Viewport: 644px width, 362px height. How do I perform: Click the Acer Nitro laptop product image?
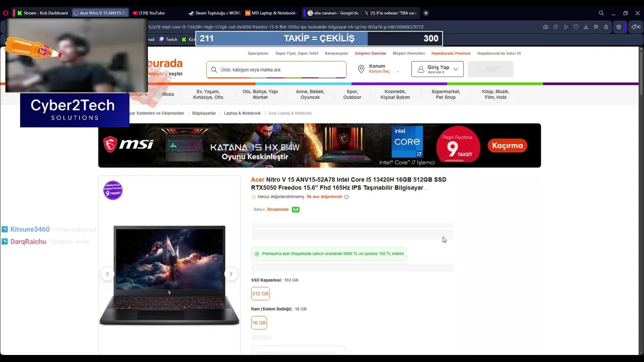(x=170, y=275)
